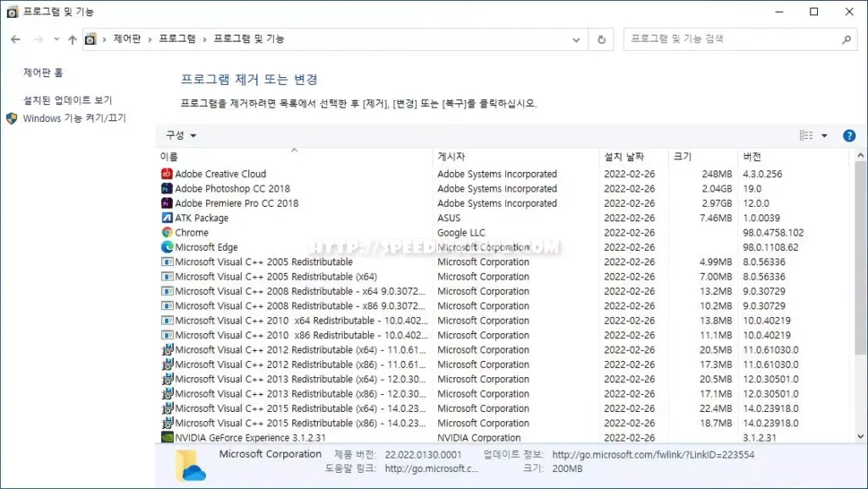Image resolution: width=868 pixels, height=489 pixels.
Task: Click 프로그램 in the breadcrumb path
Action: (x=177, y=39)
